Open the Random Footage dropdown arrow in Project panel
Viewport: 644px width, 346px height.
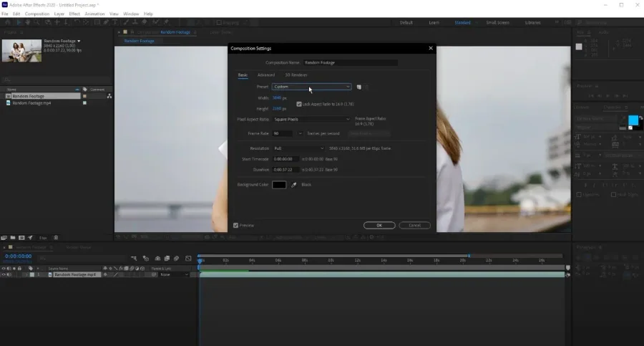click(x=79, y=41)
